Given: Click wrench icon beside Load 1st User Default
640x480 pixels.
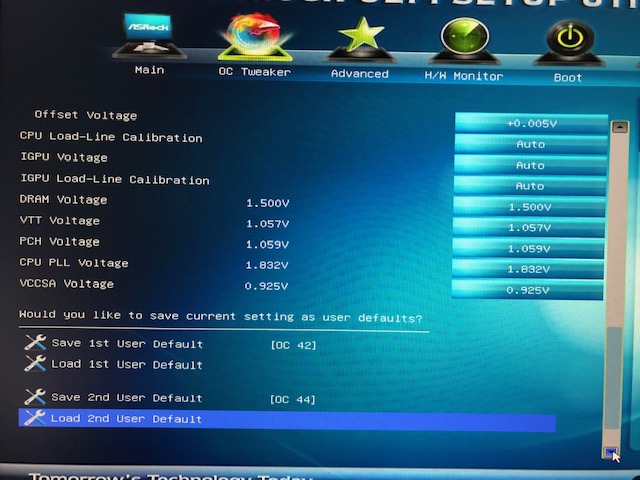Looking at the screenshot, I should tap(35, 363).
